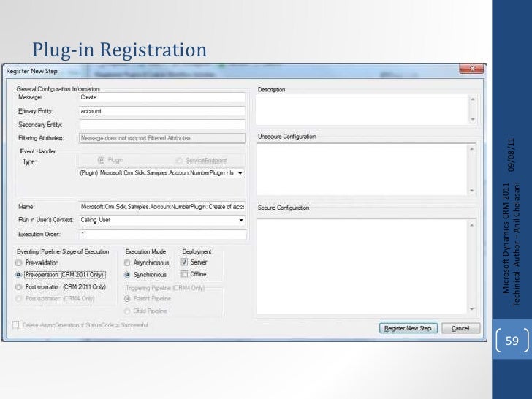Click the Description scrollbar down arrow

click(472, 120)
